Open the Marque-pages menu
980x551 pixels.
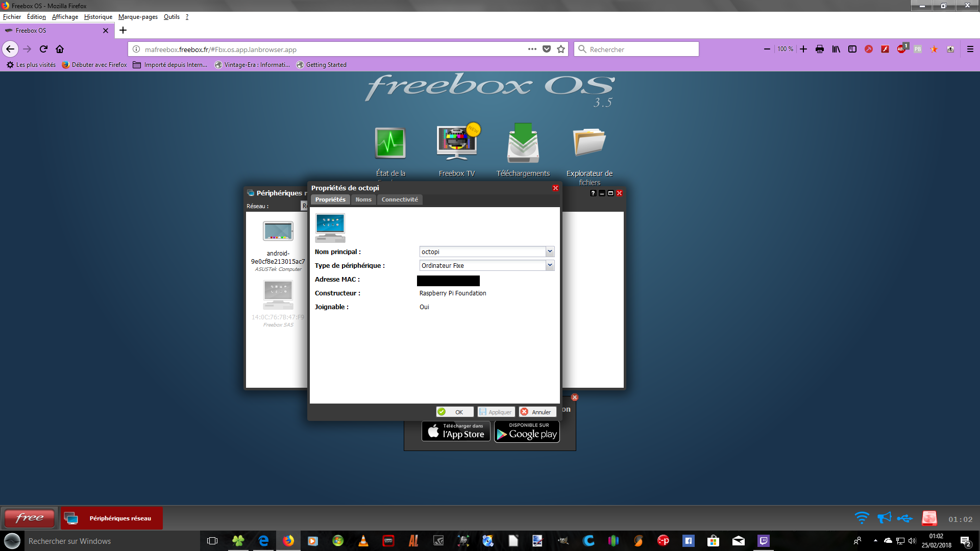(x=138, y=17)
